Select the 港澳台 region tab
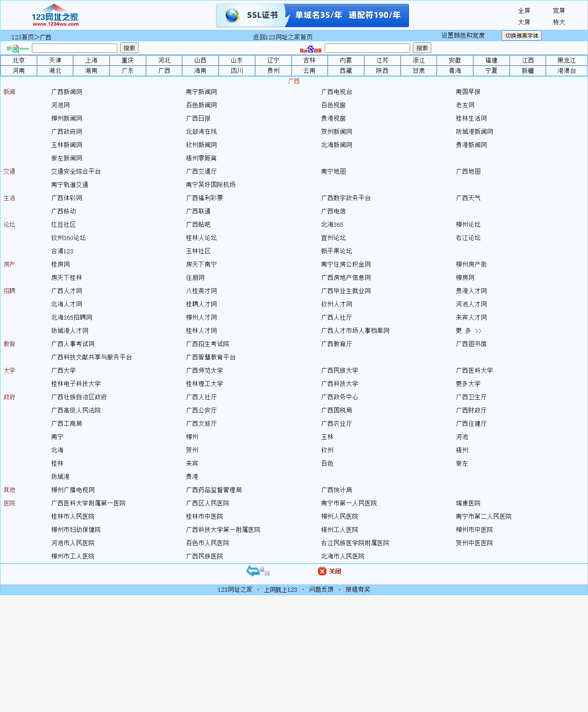 point(566,70)
